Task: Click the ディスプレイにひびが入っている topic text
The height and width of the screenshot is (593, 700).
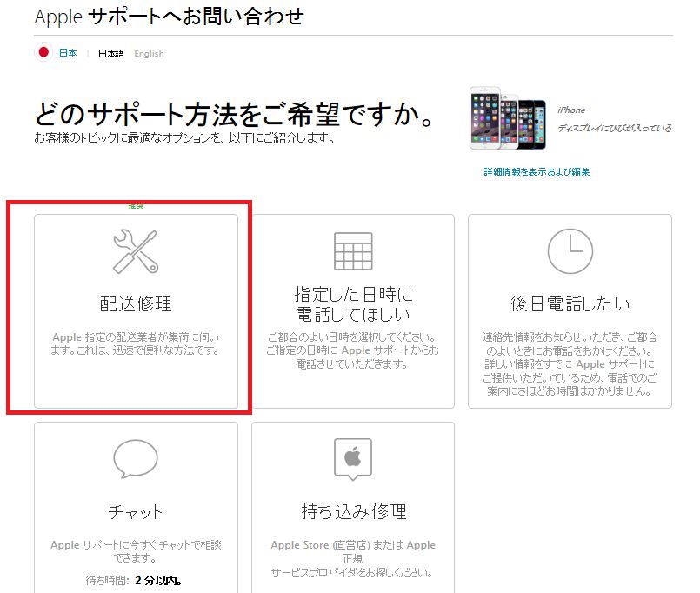Action: pyautogui.click(x=615, y=128)
